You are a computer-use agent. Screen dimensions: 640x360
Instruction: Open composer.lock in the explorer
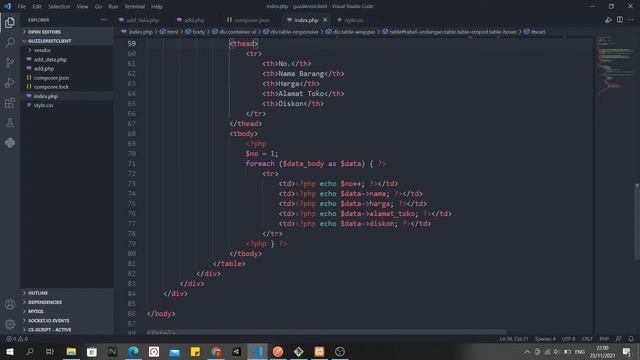click(x=51, y=87)
